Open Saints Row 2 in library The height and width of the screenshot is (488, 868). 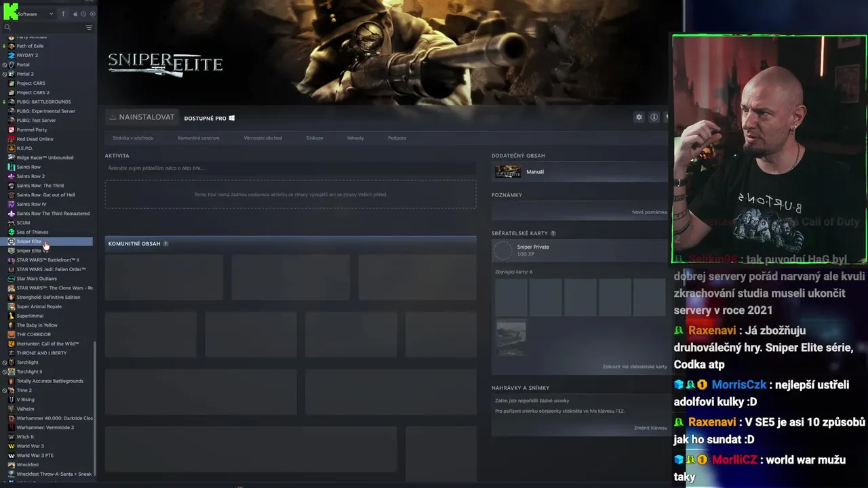pos(31,176)
